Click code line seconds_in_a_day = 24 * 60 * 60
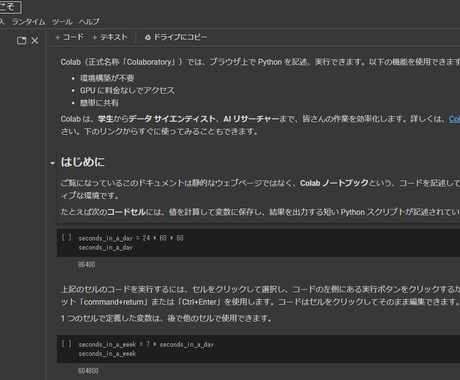Screen dimensions: 460x380 click(x=131, y=238)
